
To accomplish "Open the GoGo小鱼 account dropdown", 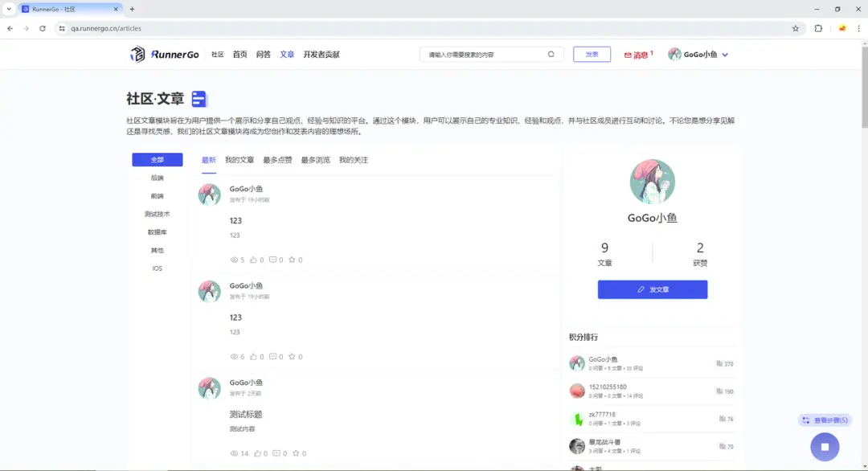I will 698,54.
